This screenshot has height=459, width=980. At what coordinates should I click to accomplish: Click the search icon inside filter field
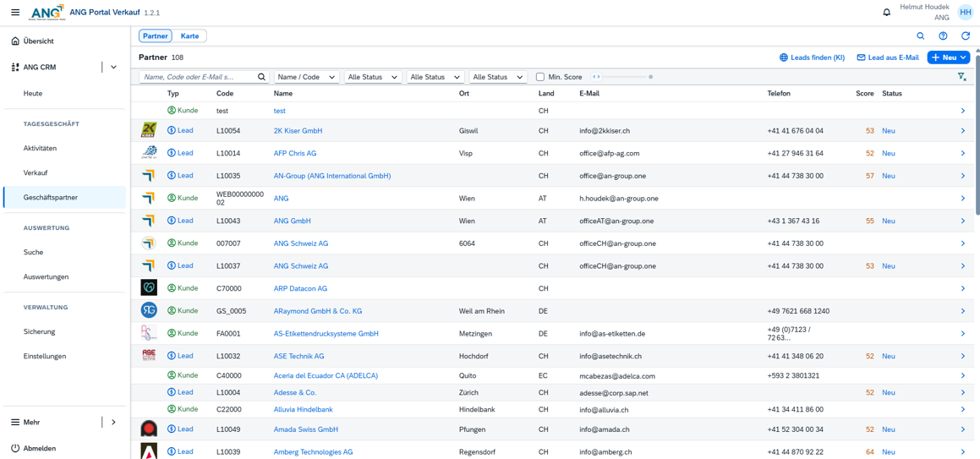(262, 77)
